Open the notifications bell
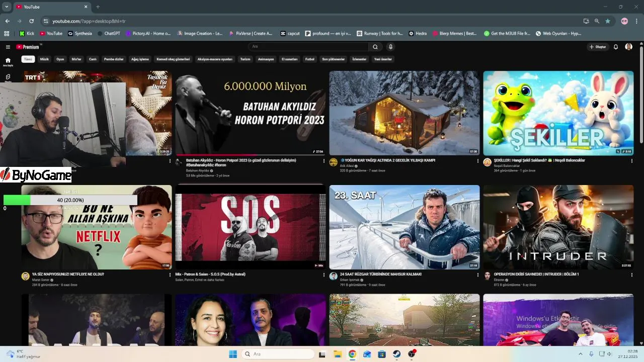This screenshot has width=644, height=362. tap(615, 47)
